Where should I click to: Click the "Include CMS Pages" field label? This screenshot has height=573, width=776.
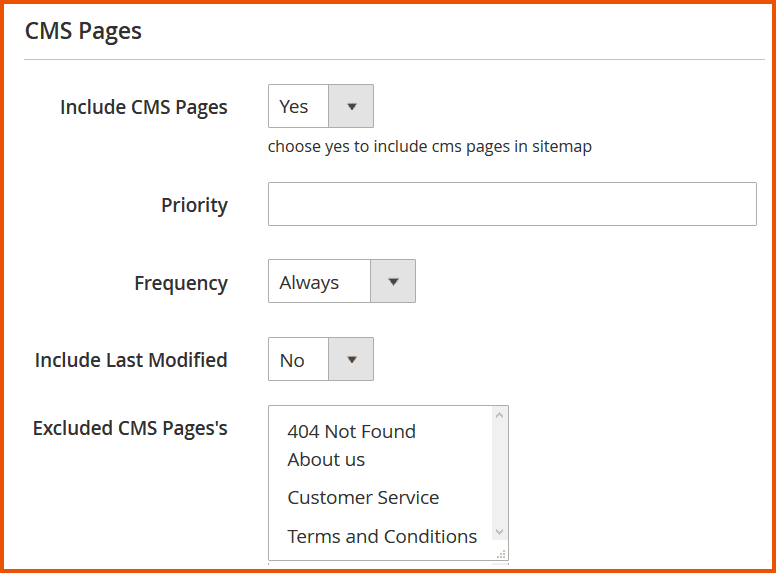[144, 107]
